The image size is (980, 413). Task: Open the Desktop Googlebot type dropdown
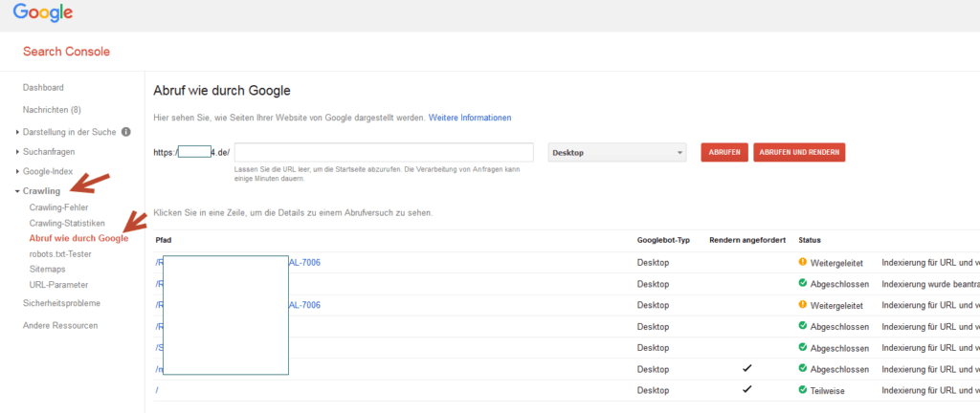(x=617, y=152)
